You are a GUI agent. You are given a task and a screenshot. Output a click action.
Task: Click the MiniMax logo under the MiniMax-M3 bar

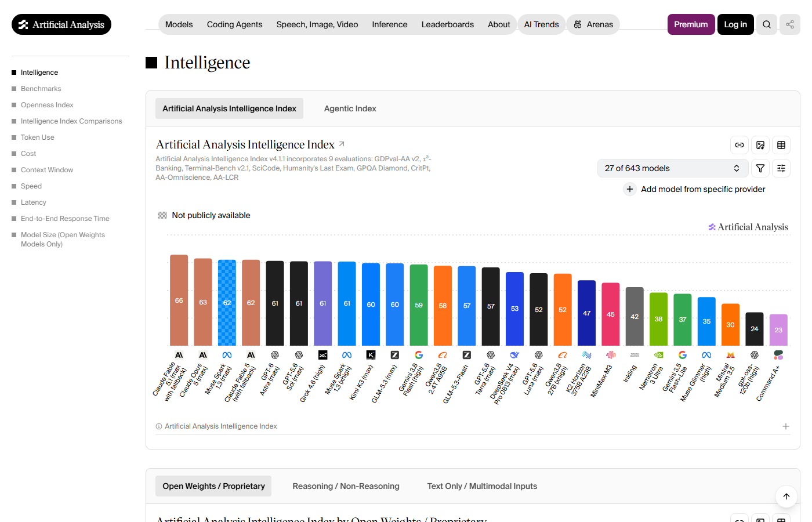point(611,355)
